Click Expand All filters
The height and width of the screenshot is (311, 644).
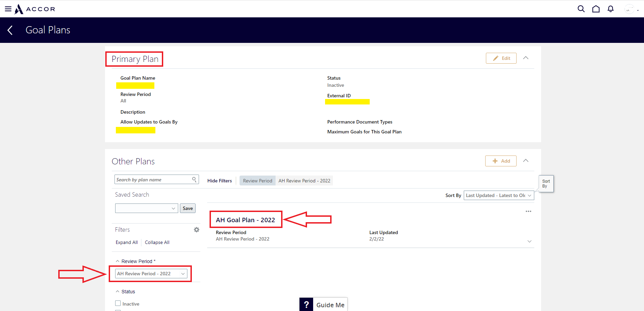(127, 242)
